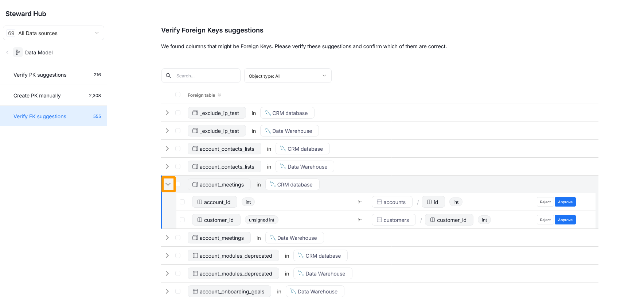Click the back arrow beside Data Model
Image resolution: width=644 pixels, height=300 pixels.
pyautogui.click(x=7, y=52)
